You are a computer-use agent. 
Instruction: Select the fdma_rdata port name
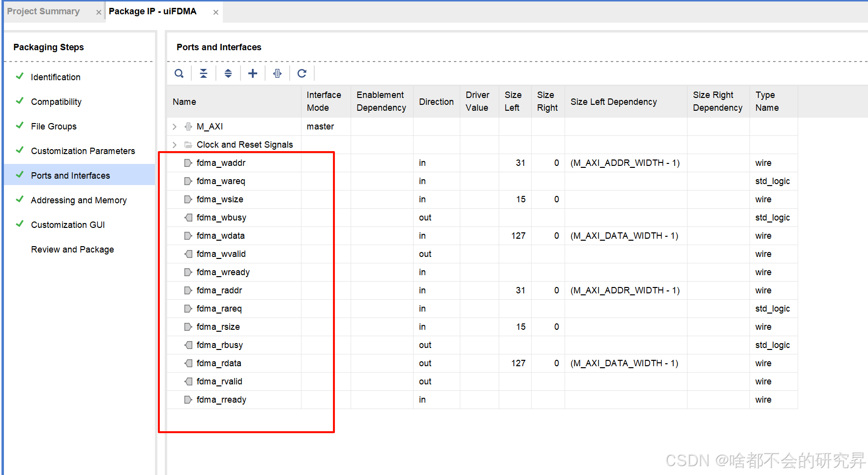tap(219, 363)
